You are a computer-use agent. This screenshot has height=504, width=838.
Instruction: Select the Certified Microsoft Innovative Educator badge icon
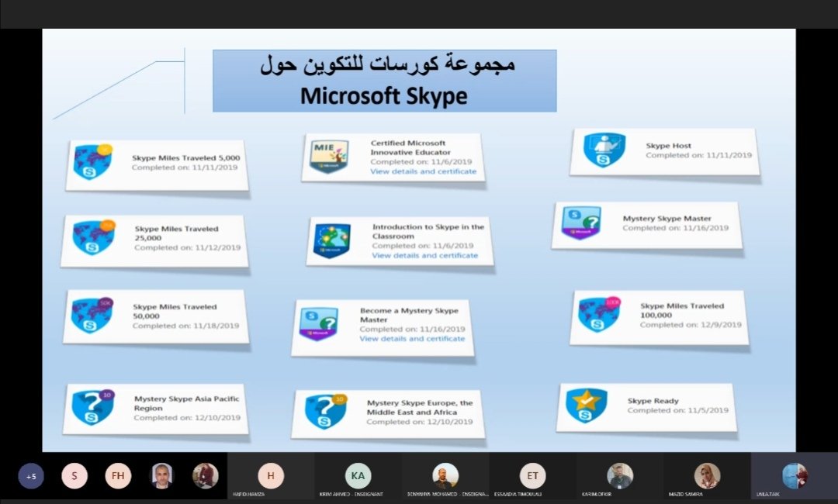pyautogui.click(x=328, y=154)
